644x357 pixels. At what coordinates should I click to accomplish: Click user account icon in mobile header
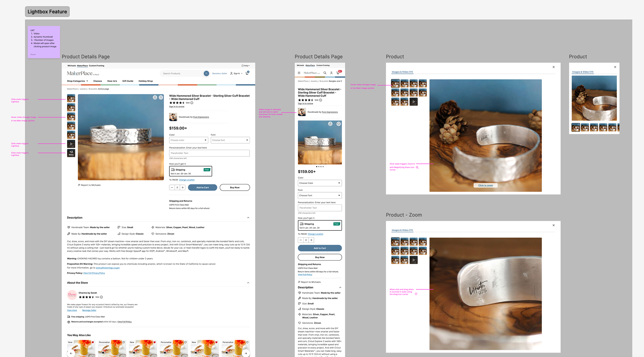pyautogui.click(x=331, y=73)
